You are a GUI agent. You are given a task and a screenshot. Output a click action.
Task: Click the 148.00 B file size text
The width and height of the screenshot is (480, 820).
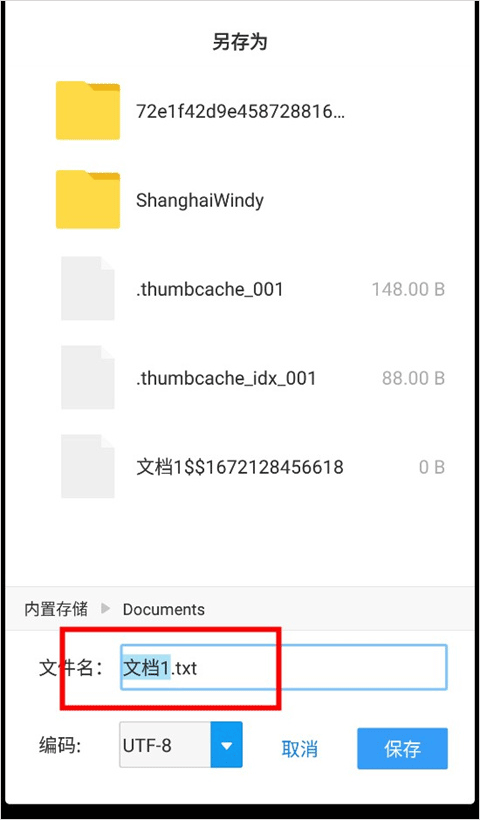pos(408,289)
